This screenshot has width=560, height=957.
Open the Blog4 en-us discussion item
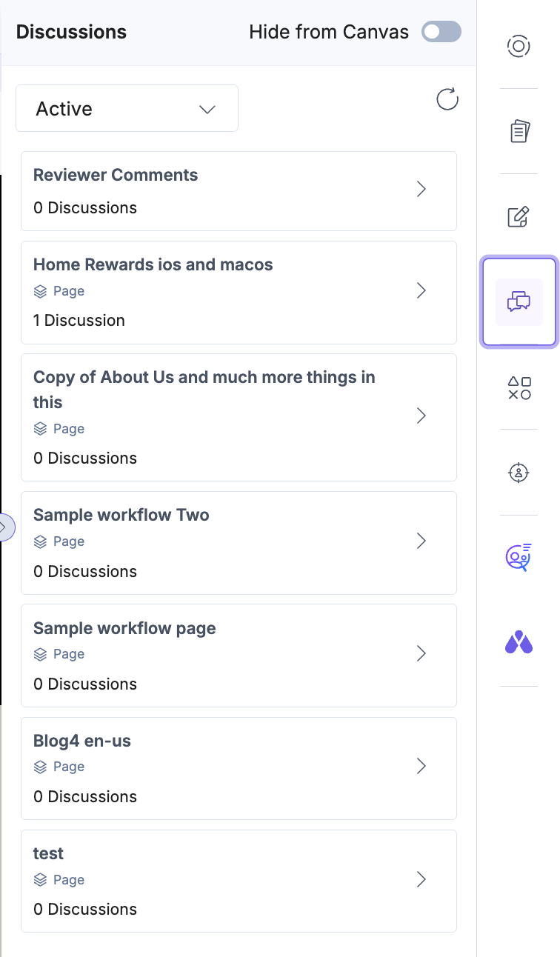point(239,767)
